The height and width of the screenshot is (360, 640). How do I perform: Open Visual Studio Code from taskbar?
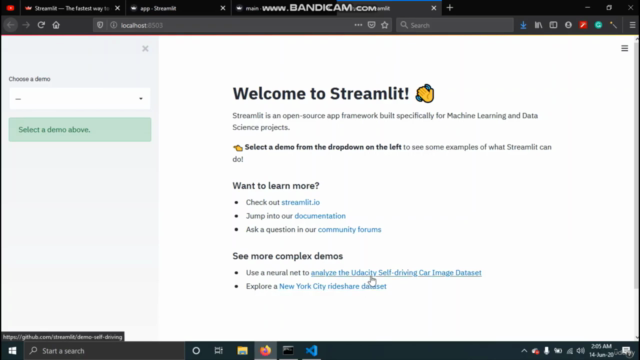coord(311,351)
